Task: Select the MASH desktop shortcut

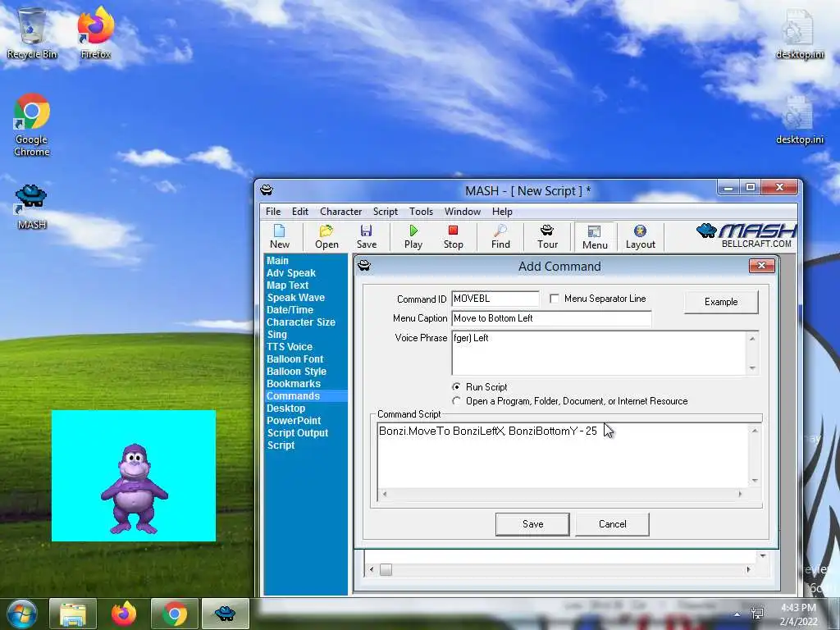Action: pos(32,207)
